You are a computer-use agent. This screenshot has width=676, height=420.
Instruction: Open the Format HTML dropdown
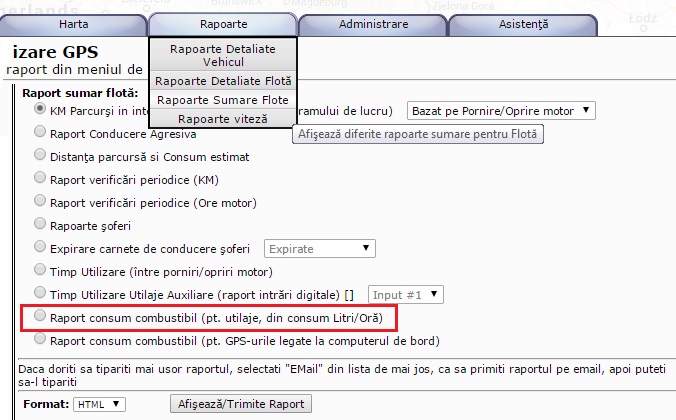(x=100, y=404)
